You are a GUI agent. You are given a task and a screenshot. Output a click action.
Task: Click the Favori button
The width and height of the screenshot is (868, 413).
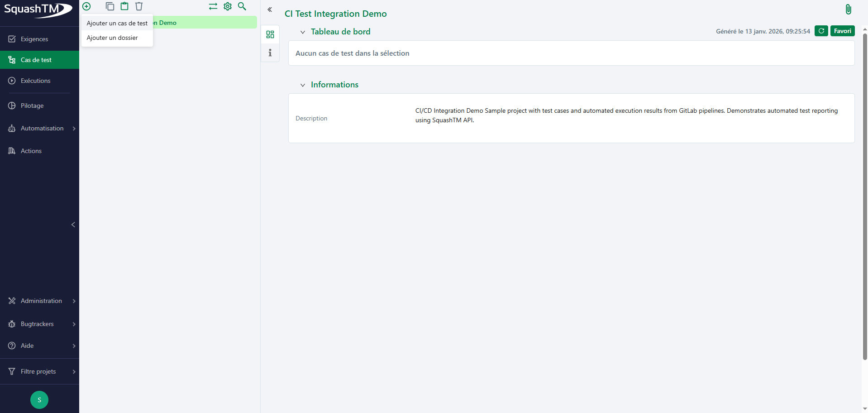[x=842, y=31]
